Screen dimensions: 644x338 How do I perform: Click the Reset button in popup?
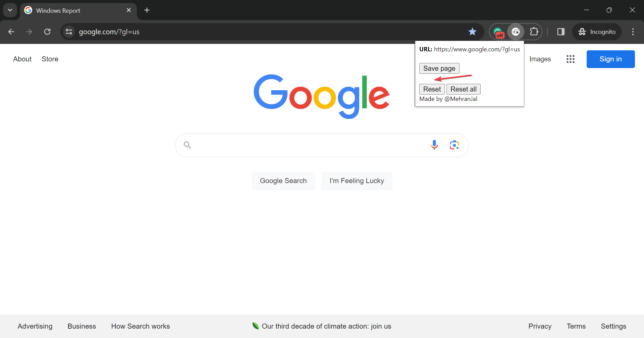coord(432,89)
